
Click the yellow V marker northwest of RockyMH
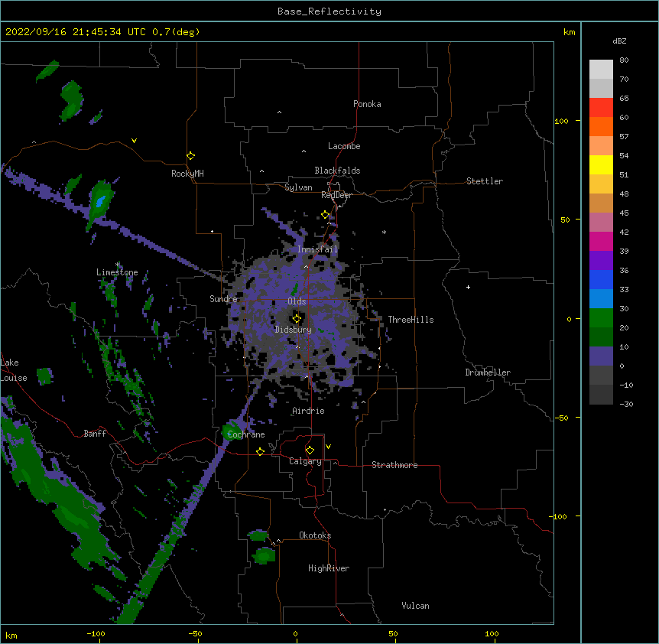[134, 141]
